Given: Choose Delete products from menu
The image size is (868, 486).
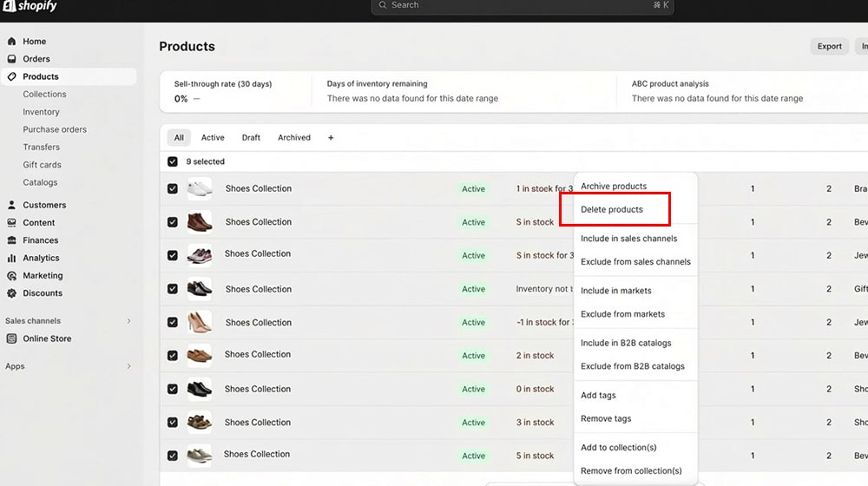Looking at the screenshot, I should (x=612, y=210).
